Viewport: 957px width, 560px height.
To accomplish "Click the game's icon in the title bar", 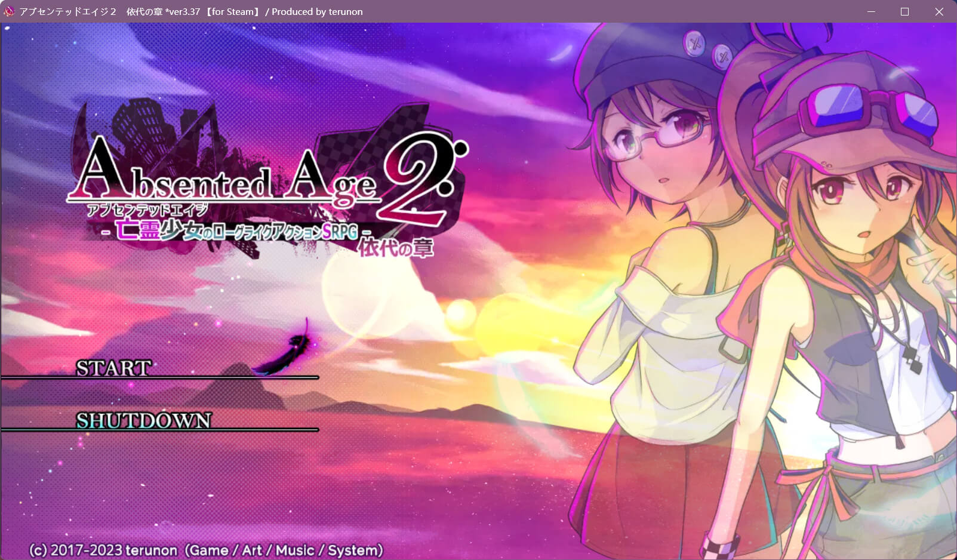I will click(9, 11).
